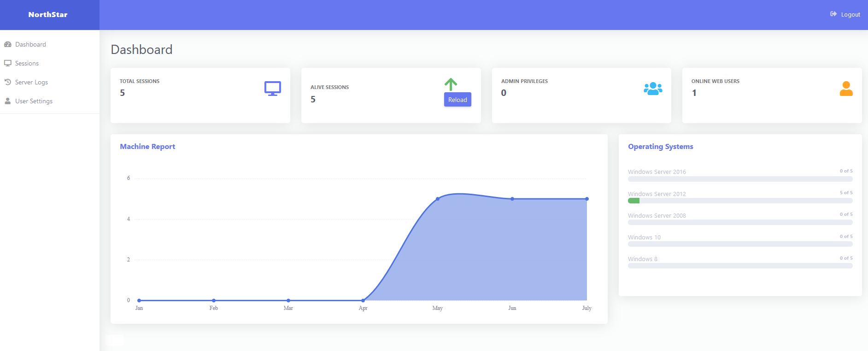Image resolution: width=868 pixels, height=351 pixels.
Task: Click the ADMIN PRIVILEGES label
Action: [x=525, y=81]
